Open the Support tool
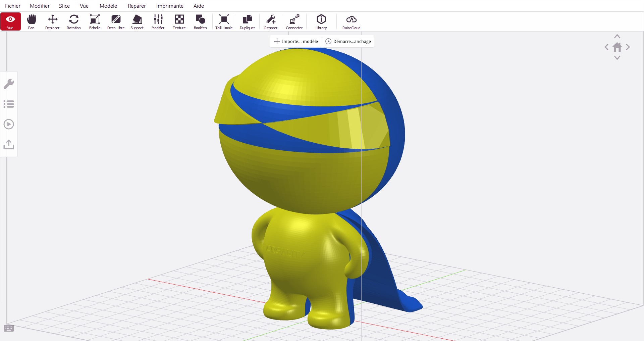The width and height of the screenshot is (644, 341). click(137, 22)
